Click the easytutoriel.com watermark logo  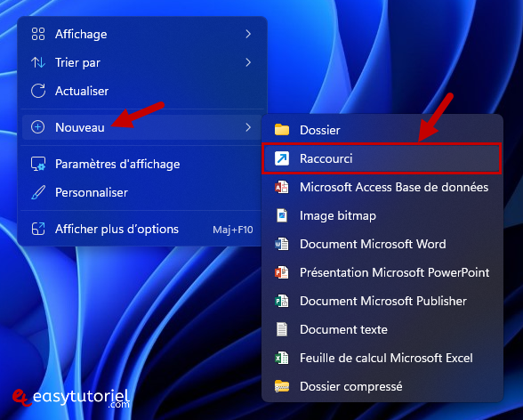click(71, 399)
